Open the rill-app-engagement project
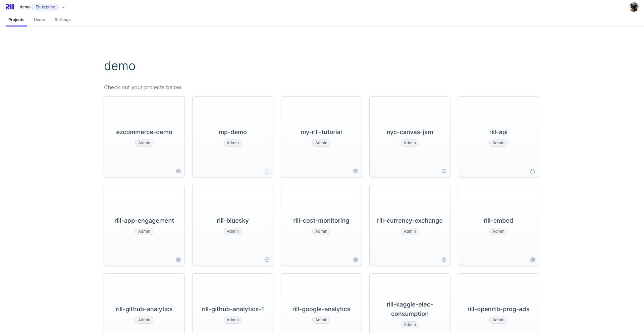644x333 pixels. click(144, 221)
